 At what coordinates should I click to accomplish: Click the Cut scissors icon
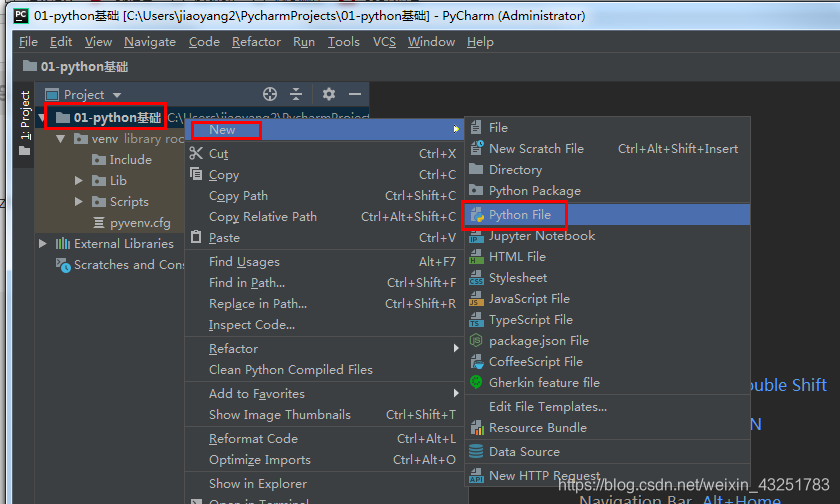point(196,153)
